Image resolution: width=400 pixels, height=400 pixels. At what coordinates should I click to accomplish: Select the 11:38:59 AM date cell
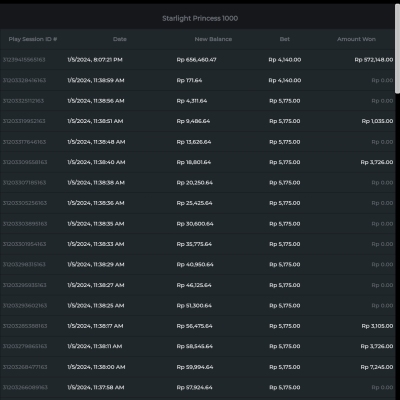tap(96, 80)
